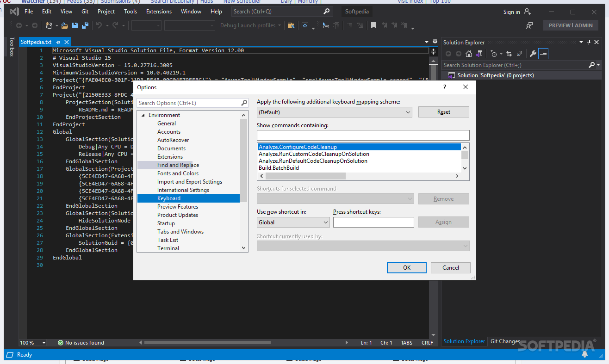Click 'No issues found' status indicator
This screenshot has height=364, width=609.
click(x=81, y=343)
